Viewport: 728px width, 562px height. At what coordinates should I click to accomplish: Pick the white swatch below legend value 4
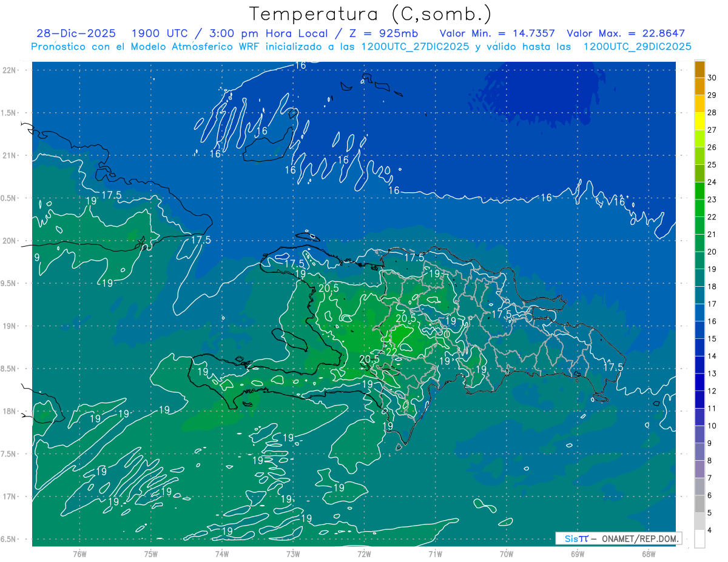(699, 538)
